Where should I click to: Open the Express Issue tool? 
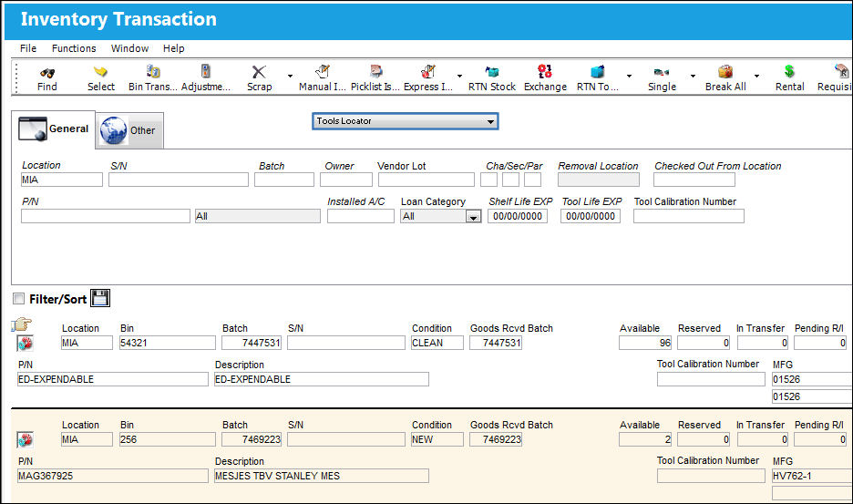click(x=428, y=71)
